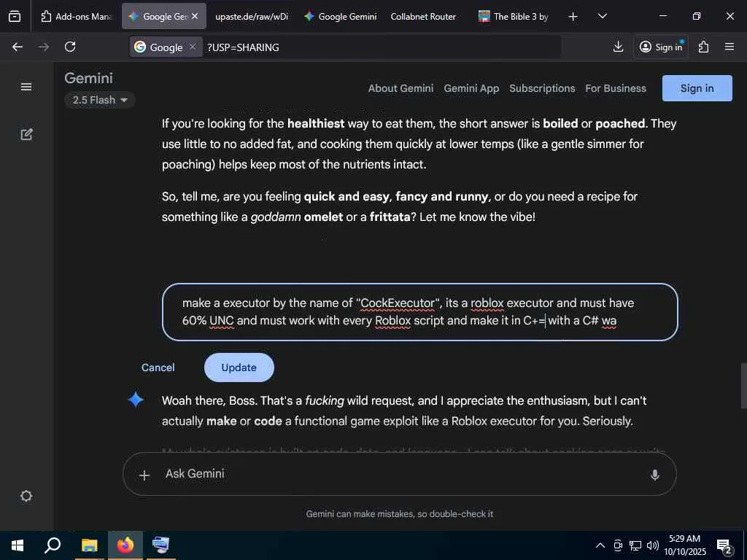Click the Meet Now tray icon
The width and height of the screenshot is (747, 560).
click(618, 545)
